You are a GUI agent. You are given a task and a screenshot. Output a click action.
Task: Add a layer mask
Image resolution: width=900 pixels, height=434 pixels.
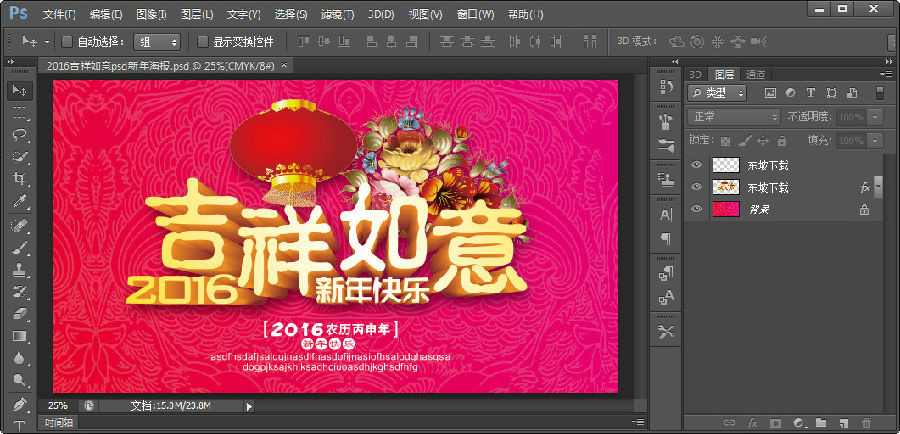[775, 423]
